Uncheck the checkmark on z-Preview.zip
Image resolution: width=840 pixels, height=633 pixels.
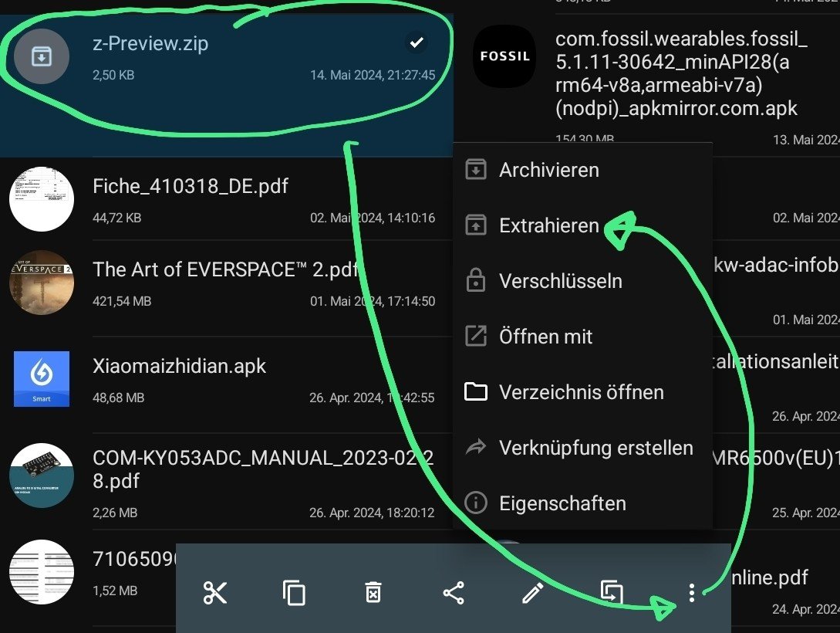[417, 42]
